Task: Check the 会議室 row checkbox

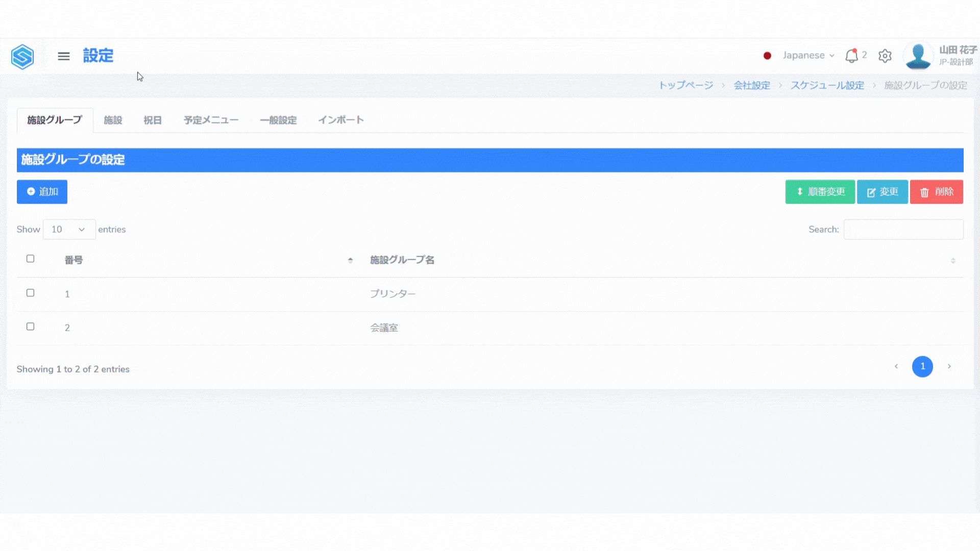Action: click(x=31, y=327)
